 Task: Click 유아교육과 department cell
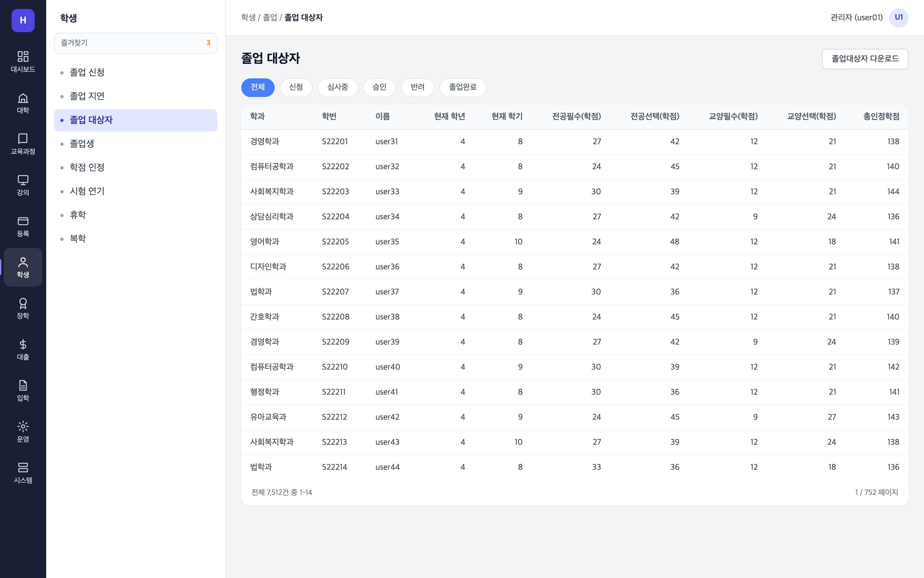point(268,417)
